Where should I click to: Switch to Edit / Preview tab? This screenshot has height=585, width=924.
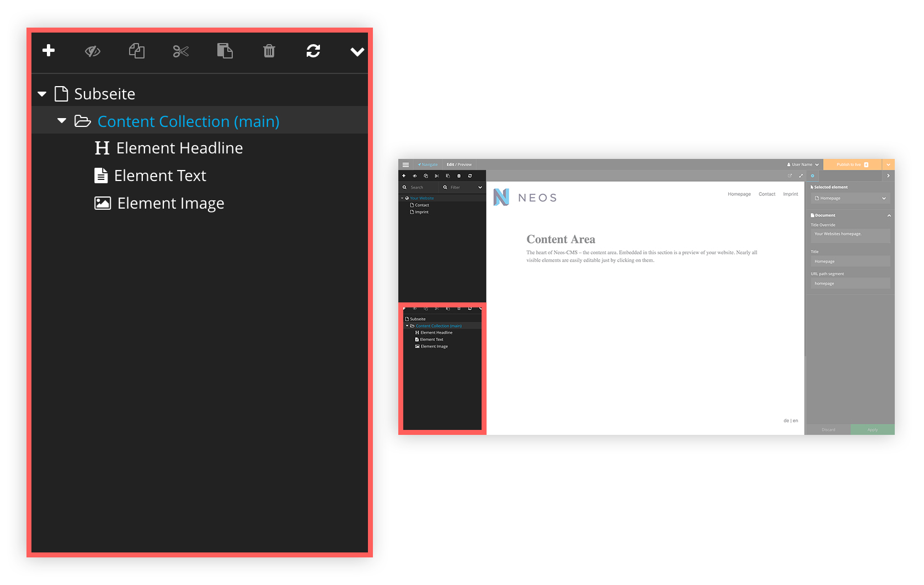pos(459,164)
